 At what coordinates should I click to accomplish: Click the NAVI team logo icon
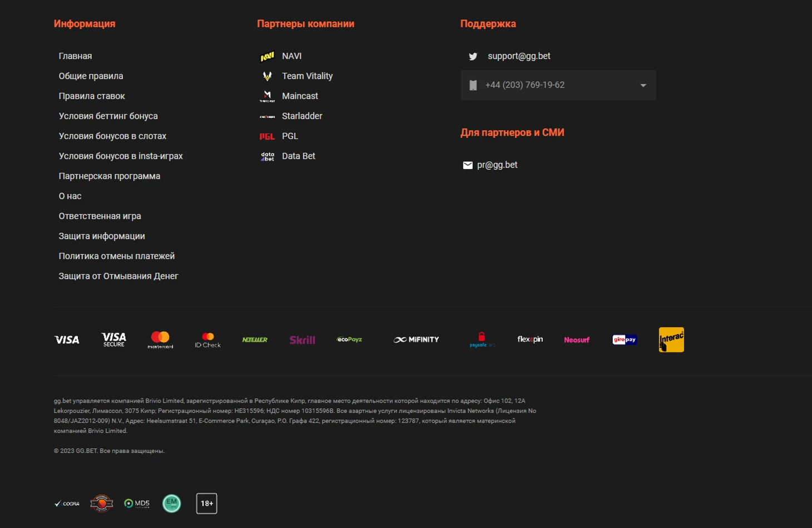[268, 56]
